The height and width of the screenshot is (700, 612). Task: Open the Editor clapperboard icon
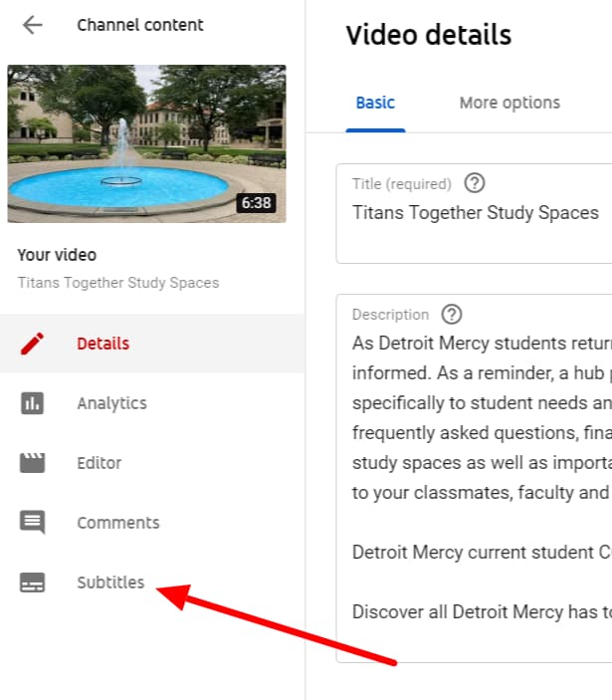[32, 462]
